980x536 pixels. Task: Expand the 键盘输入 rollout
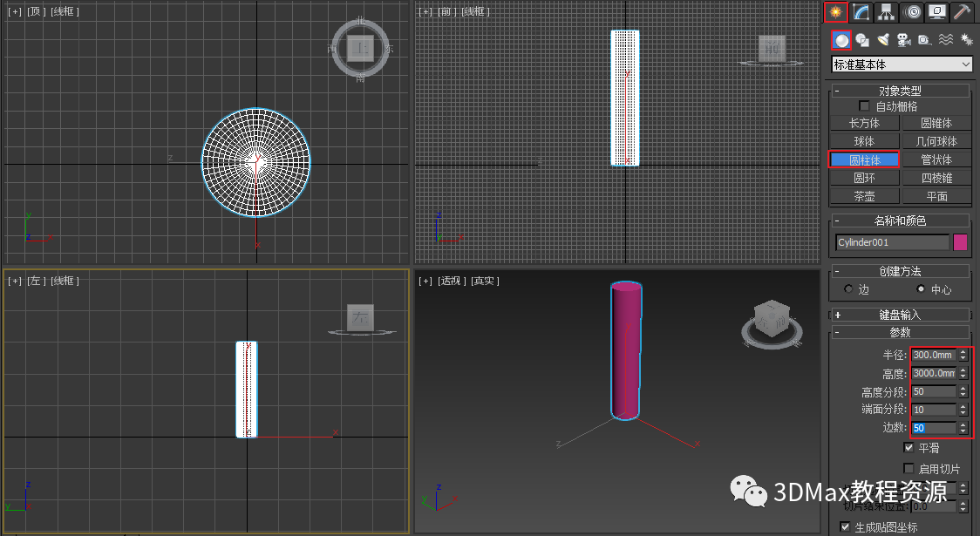pos(900,315)
